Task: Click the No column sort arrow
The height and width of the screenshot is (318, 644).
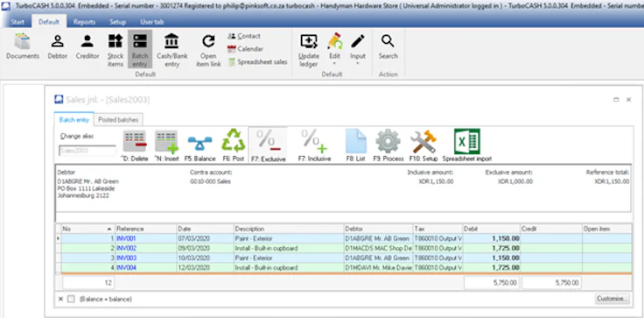Action: (109, 229)
